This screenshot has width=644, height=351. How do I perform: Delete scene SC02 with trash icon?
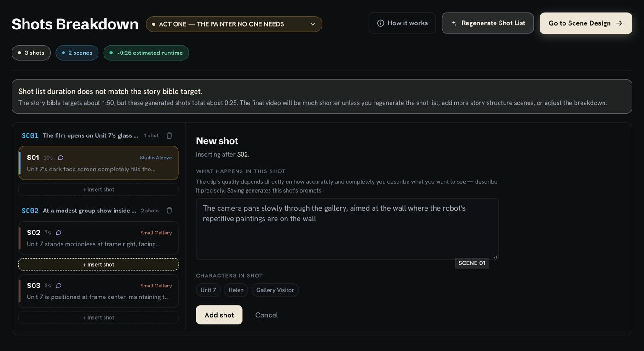point(169,211)
